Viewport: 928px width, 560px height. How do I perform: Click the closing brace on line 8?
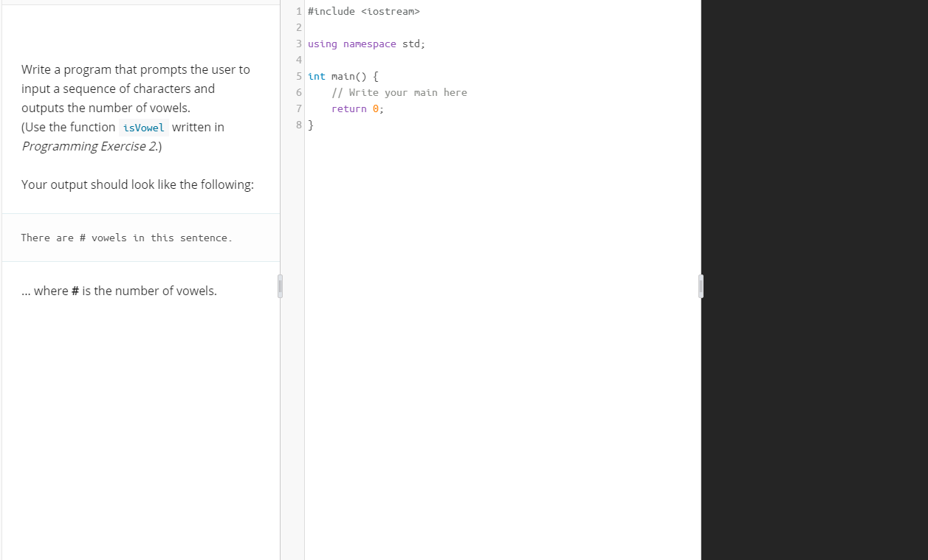pyautogui.click(x=311, y=125)
